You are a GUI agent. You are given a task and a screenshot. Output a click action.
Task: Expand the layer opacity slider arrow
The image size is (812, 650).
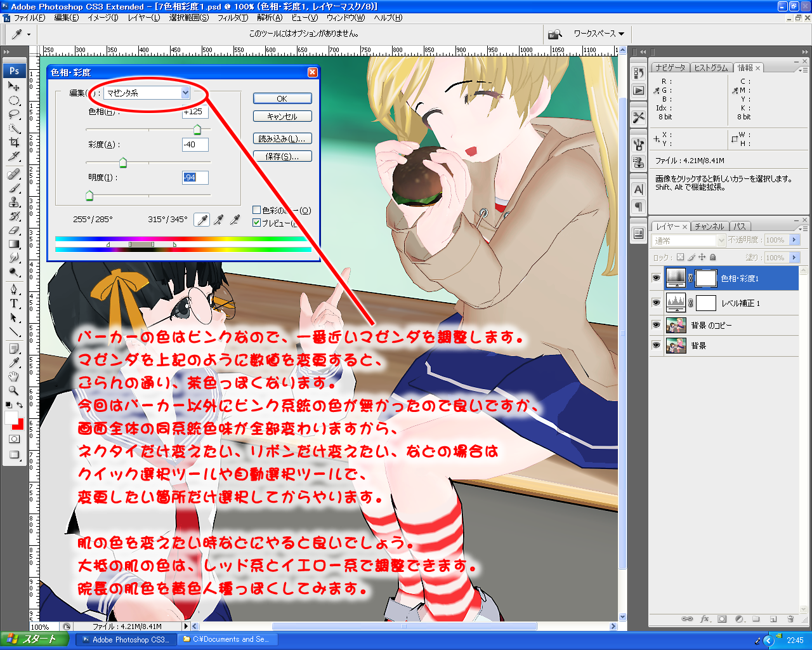pos(794,240)
